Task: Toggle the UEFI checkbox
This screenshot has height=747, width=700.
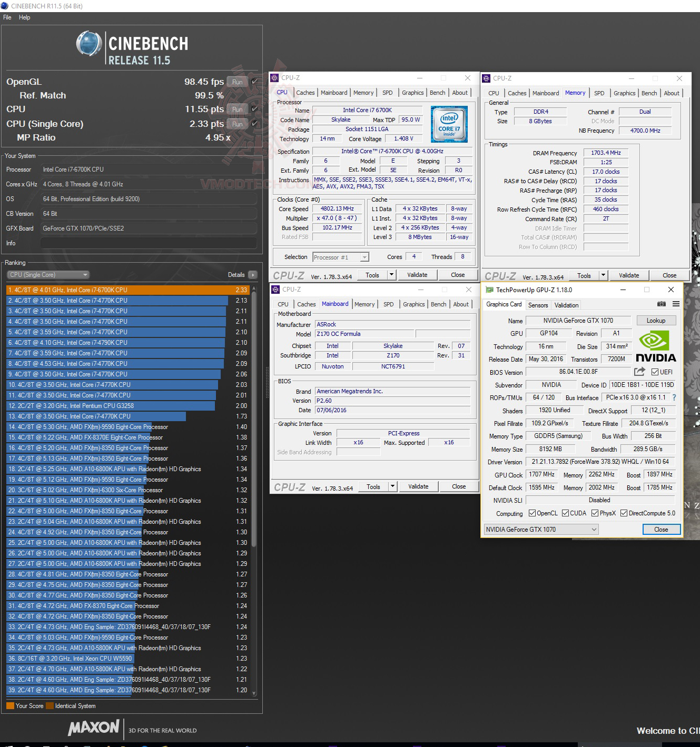Action: pos(655,372)
